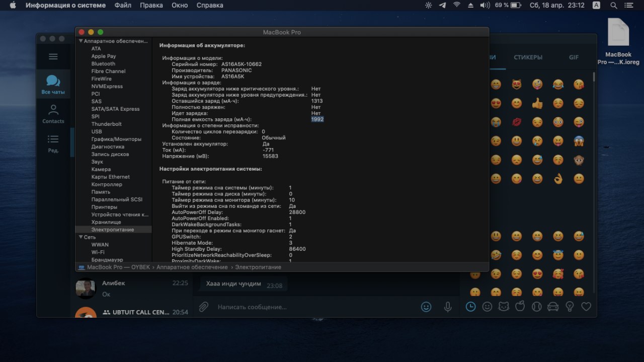Select smileys emoji category icon
Screen dimensions: 644x362
click(x=487, y=306)
